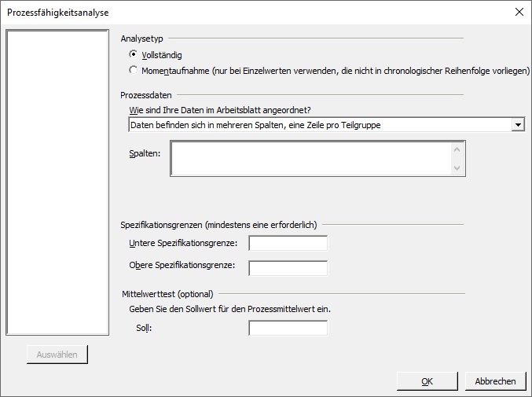The width and height of the screenshot is (532, 397).
Task: Click the 'Untere Spezifikationsgrenze:' label
Action: 183,243
